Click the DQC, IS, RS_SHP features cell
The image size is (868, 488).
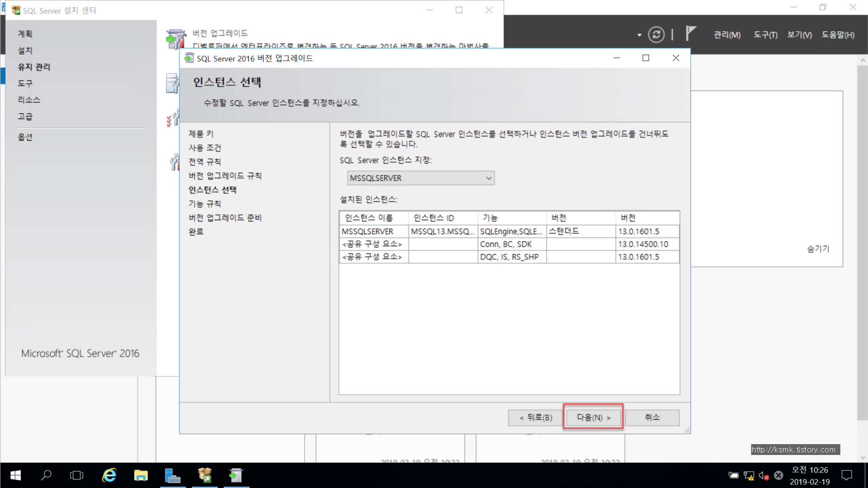512,257
